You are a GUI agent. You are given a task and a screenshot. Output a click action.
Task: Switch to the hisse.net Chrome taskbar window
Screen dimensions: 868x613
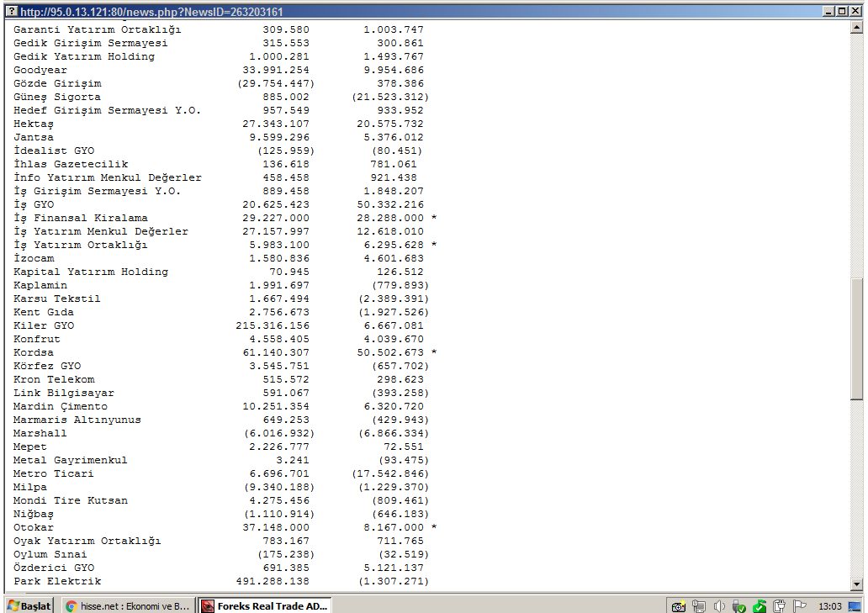(x=127, y=605)
